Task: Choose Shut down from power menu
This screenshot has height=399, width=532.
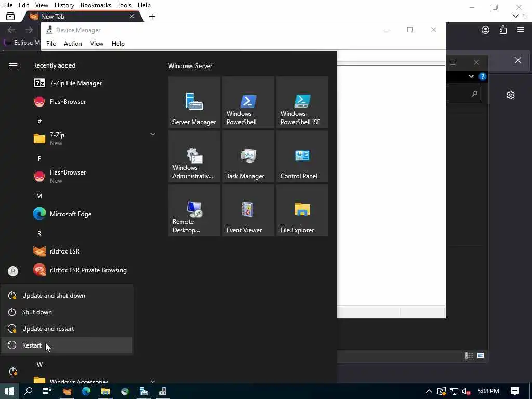Action: (x=67, y=312)
